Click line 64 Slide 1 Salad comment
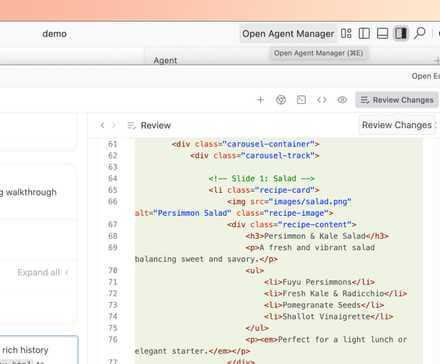The image size is (440, 364). click(x=261, y=178)
